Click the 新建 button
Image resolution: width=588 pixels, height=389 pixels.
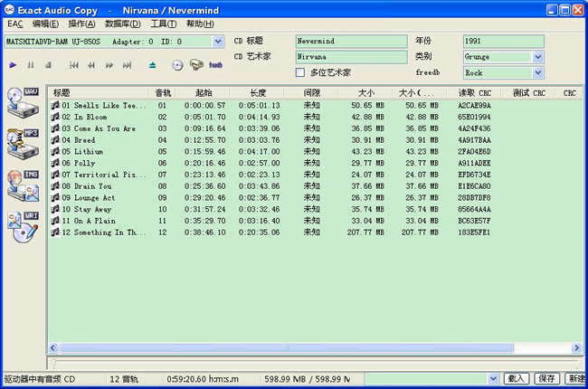(576, 379)
